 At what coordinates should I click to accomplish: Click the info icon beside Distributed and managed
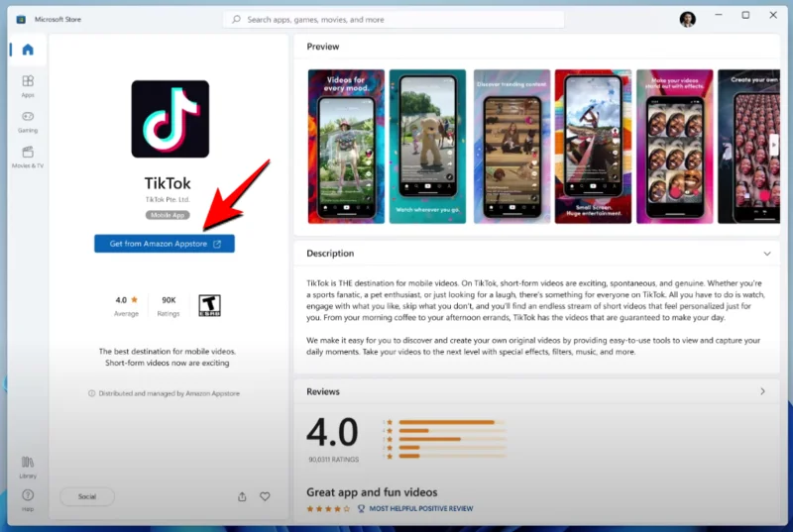coord(91,393)
